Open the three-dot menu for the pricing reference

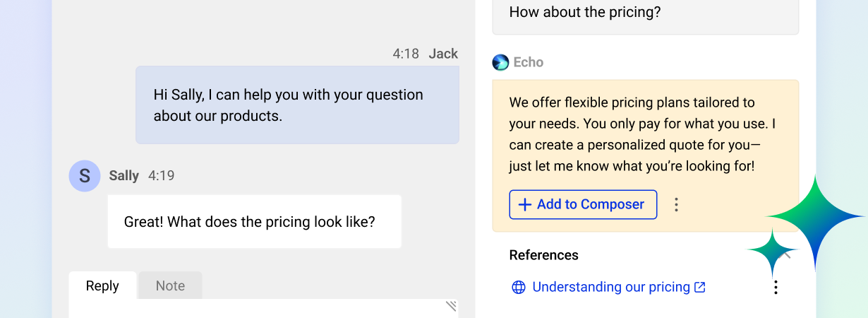coord(776,287)
